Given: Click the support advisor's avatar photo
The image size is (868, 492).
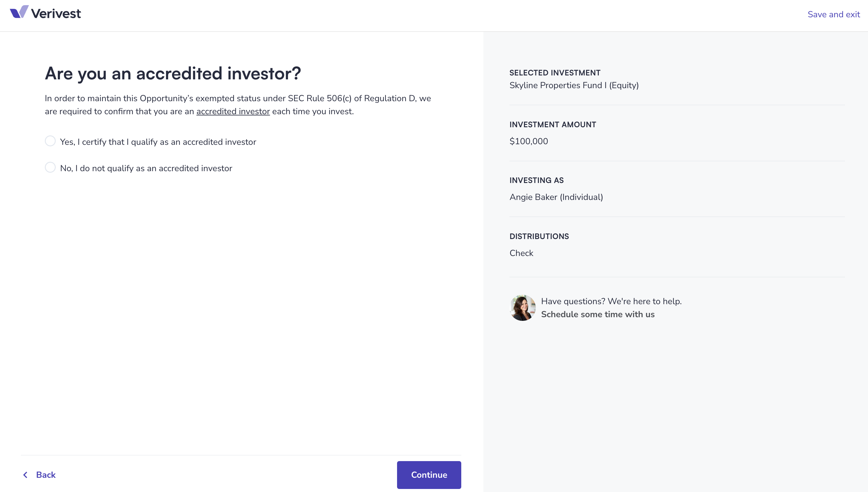Looking at the screenshot, I should [522, 308].
